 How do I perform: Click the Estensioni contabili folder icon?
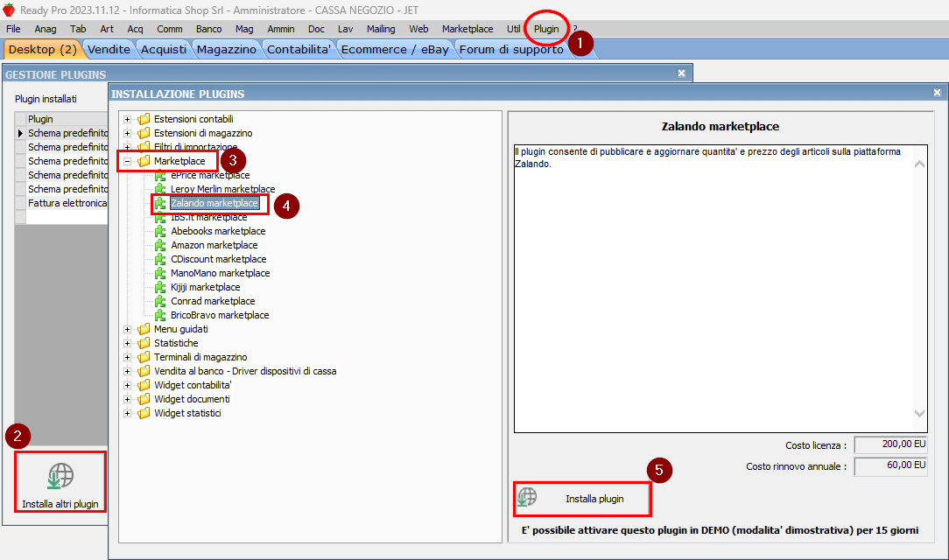(144, 119)
